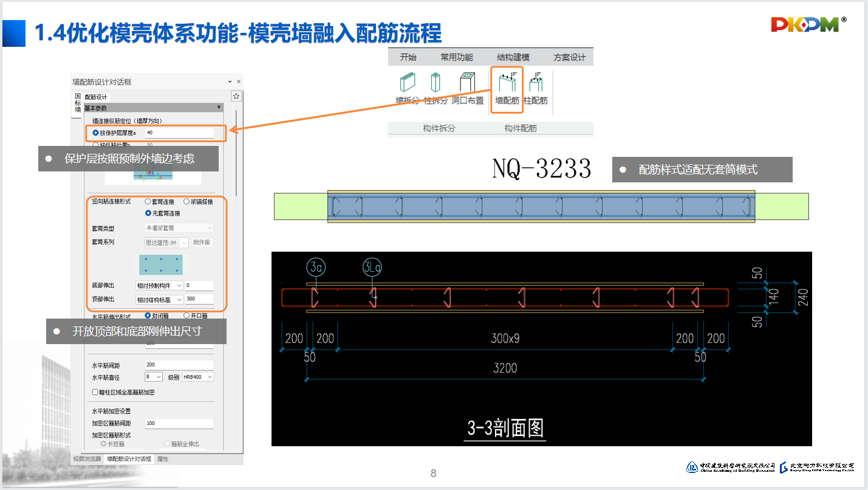The width and height of the screenshot is (868, 490).
Task: Click the 附件库 button
Action: click(x=202, y=243)
